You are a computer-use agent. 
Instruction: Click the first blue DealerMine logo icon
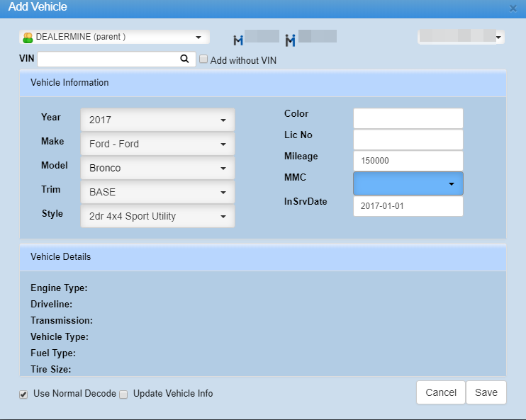point(239,39)
